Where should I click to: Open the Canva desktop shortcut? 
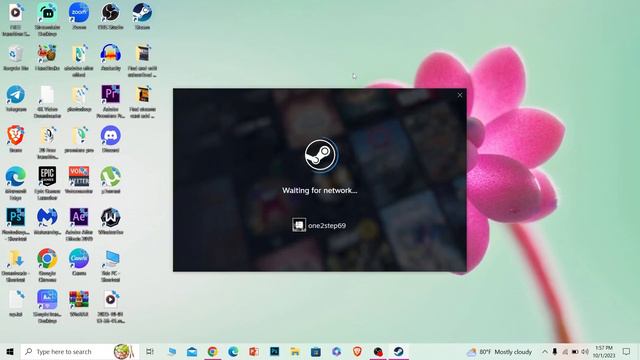coord(79,262)
